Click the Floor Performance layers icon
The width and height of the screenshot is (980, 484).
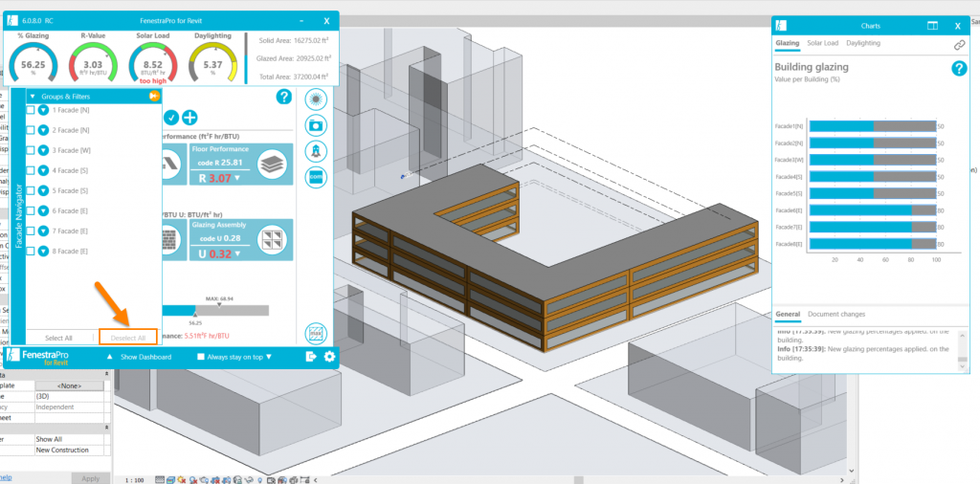(273, 165)
